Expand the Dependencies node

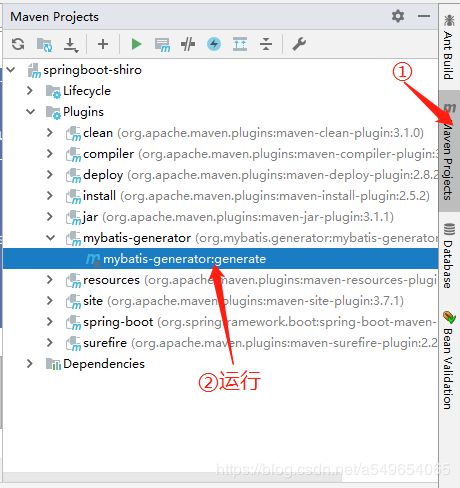coord(30,364)
